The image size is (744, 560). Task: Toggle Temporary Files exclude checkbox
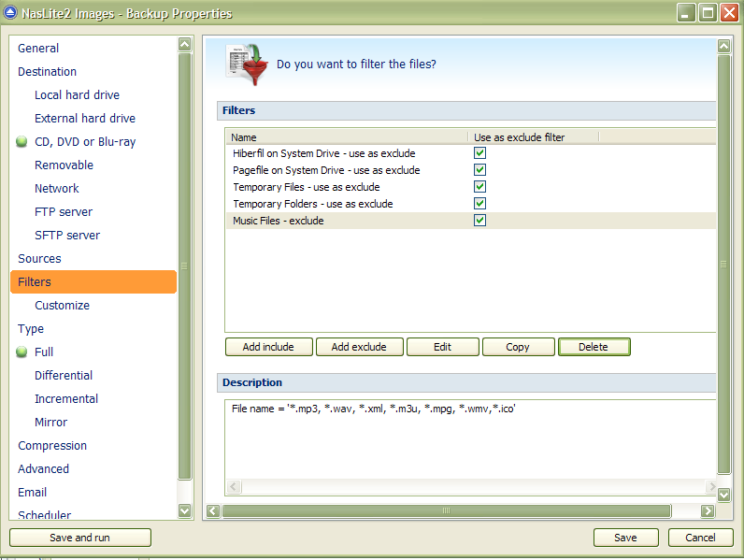pyautogui.click(x=479, y=186)
